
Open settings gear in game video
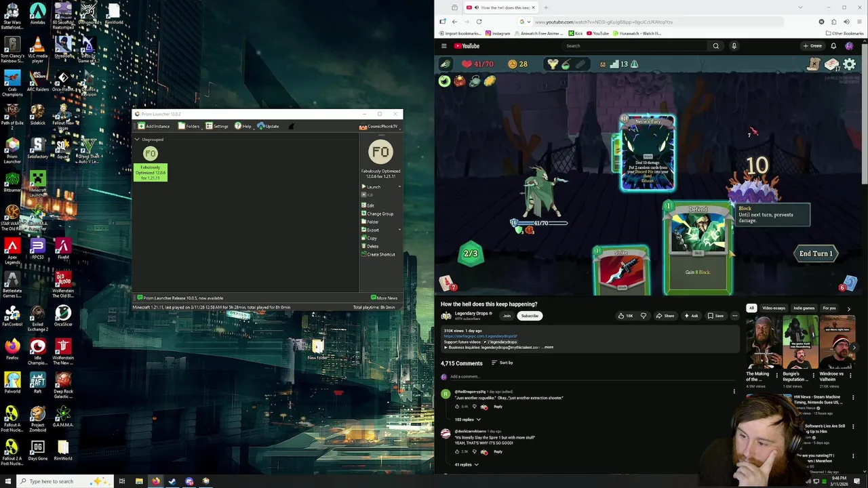849,64
